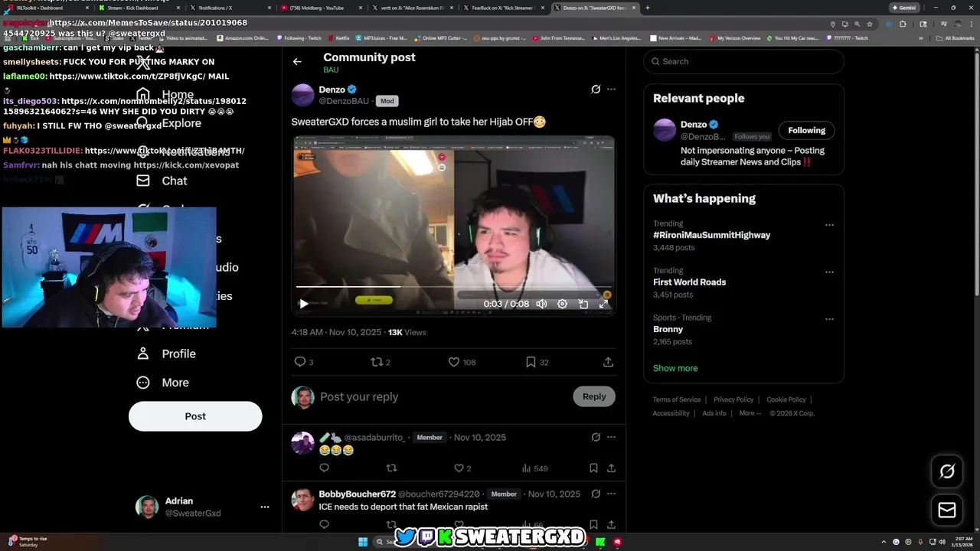This screenshot has height=551, width=980.
Task: Seek on the video progress bar
Action: [x=453, y=287]
